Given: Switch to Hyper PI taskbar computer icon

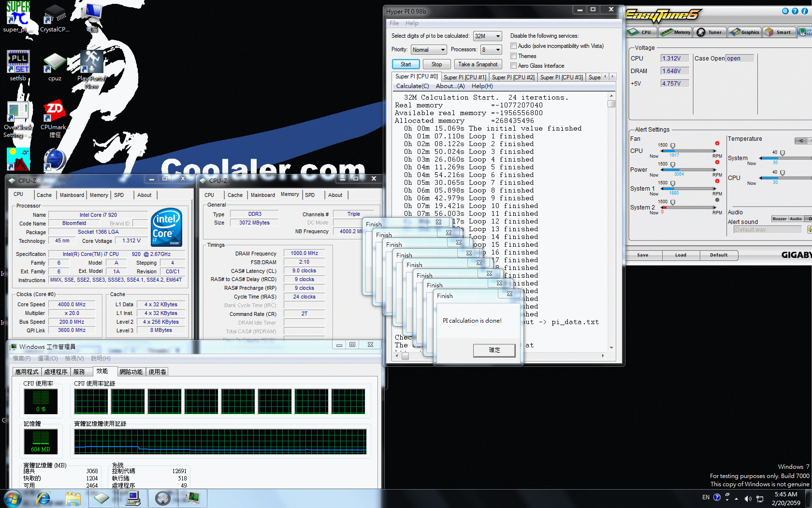Looking at the screenshot, I should [x=133, y=498].
